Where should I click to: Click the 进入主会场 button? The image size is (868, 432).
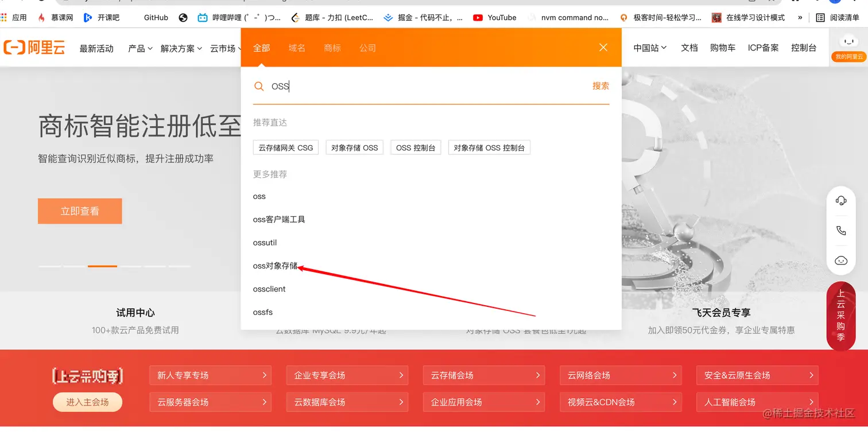pyautogui.click(x=87, y=402)
